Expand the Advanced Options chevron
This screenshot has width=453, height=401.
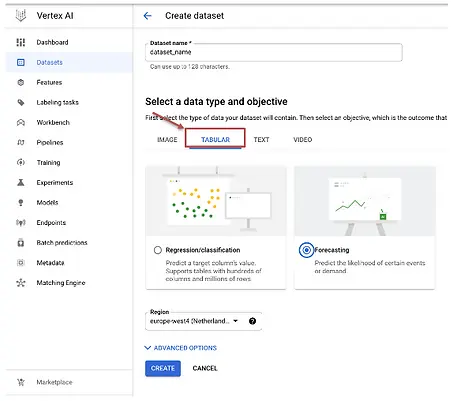(148, 348)
